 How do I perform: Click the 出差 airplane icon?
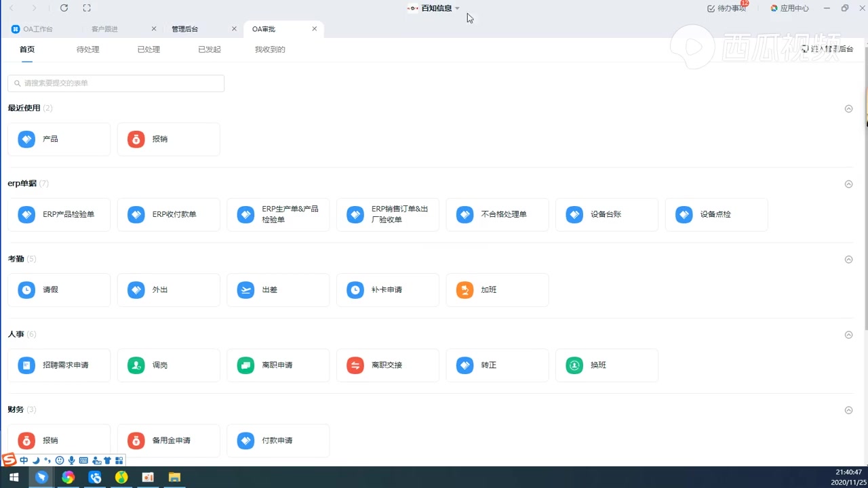[245, 289]
